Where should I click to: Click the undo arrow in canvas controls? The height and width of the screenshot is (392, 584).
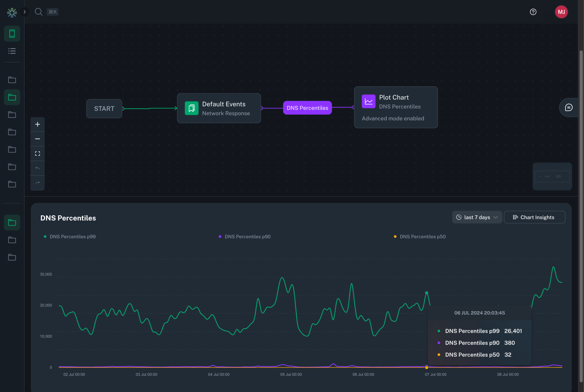tap(37, 168)
